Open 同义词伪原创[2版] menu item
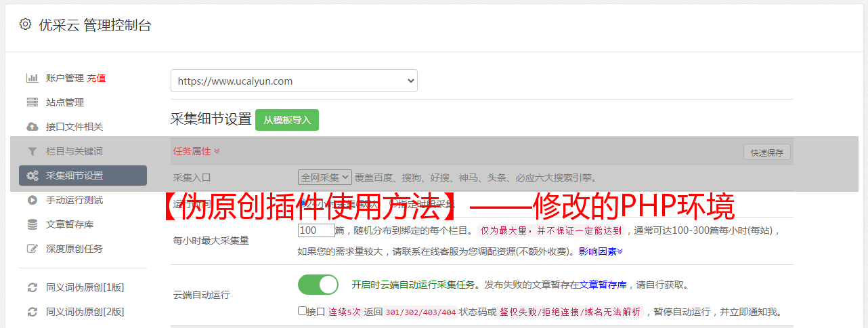This screenshot has width=868, height=328. [x=85, y=312]
